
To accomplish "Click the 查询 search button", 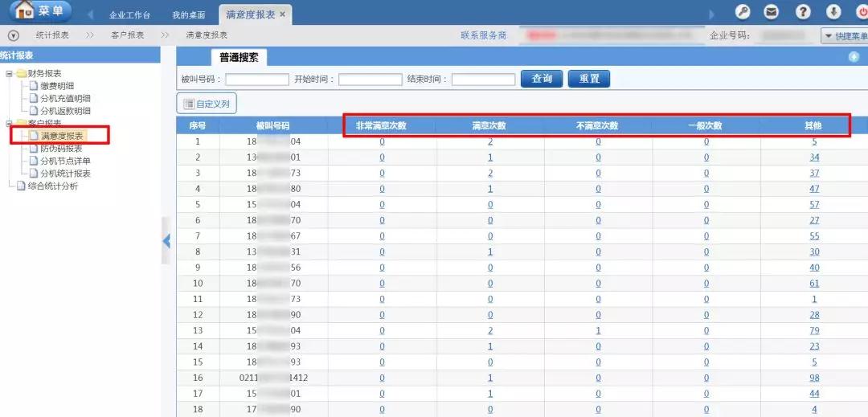I will (x=542, y=79).
